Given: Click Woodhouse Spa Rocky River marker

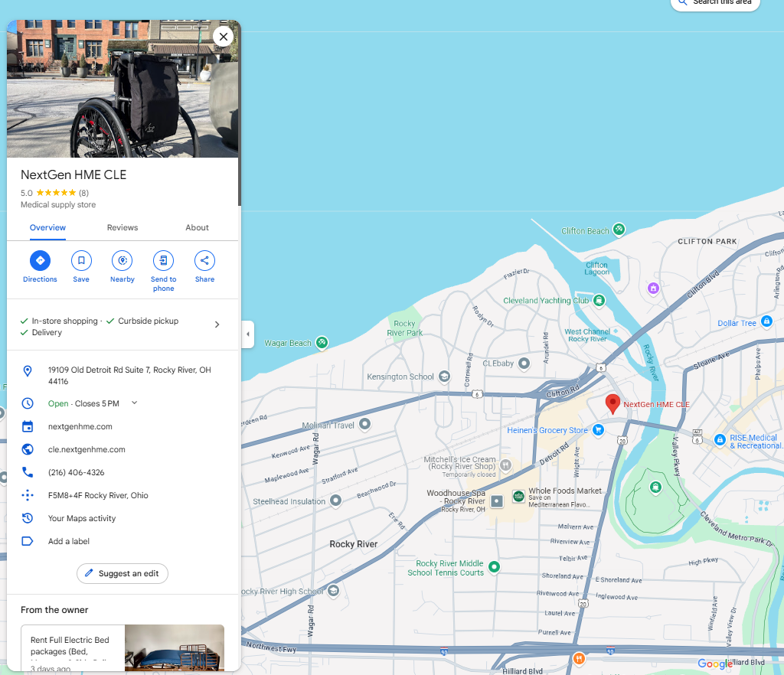Looking at the screenshot, I should [496, 501].
